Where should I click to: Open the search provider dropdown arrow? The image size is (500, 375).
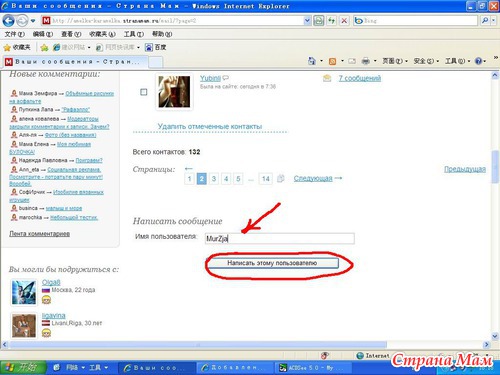[494, 21]
